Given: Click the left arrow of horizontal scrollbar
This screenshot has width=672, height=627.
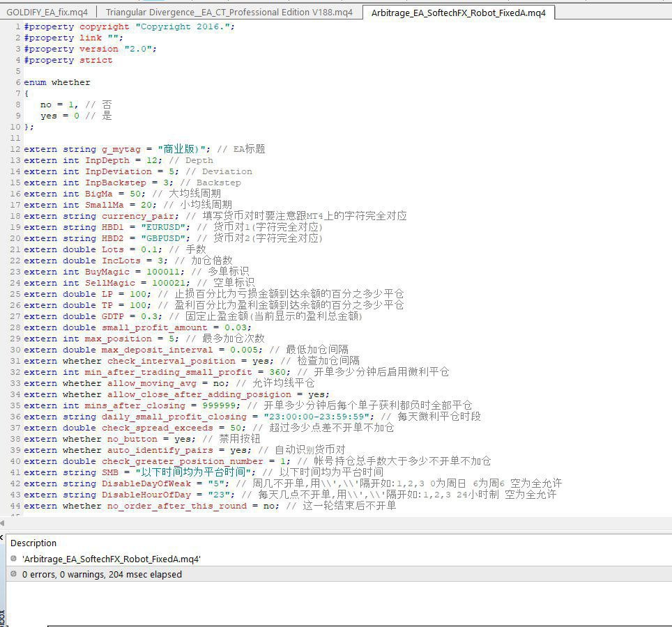Looking at the screenshot, I should point(3,522).
